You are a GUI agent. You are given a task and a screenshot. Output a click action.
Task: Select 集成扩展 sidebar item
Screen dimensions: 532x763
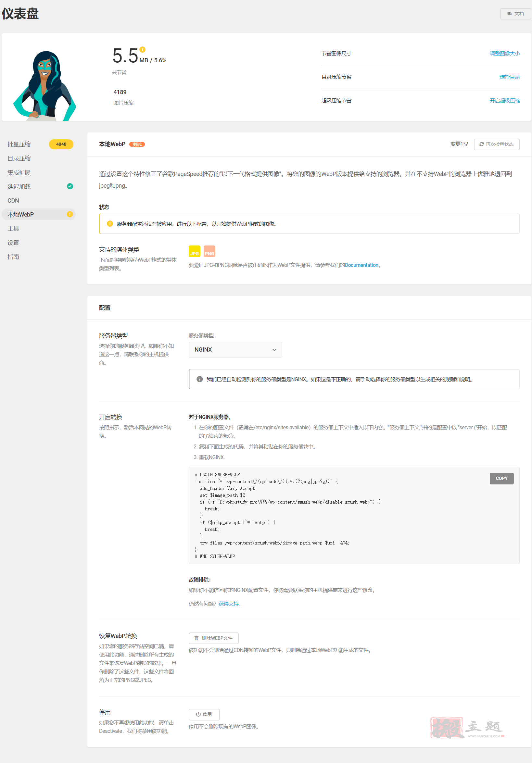tap(19, 172)
